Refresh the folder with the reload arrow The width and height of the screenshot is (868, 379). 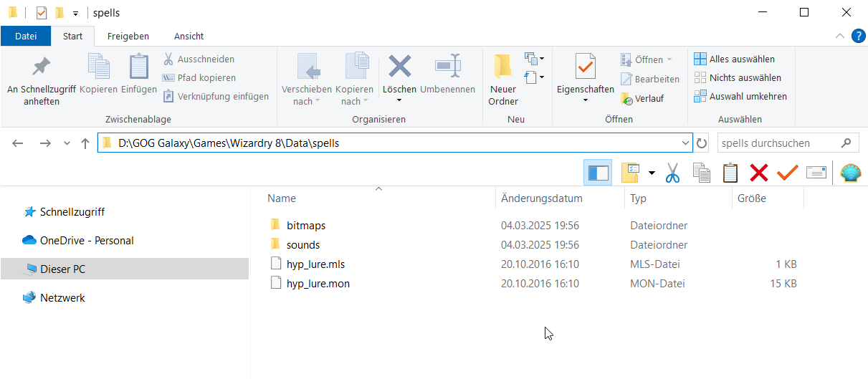[x=702, y=143]
